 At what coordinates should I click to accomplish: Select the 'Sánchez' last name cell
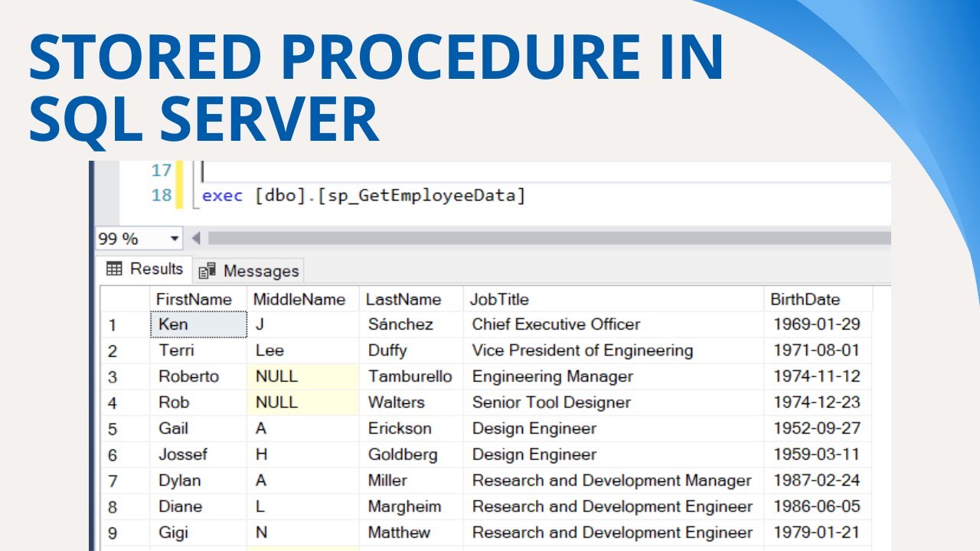[411, 324]
